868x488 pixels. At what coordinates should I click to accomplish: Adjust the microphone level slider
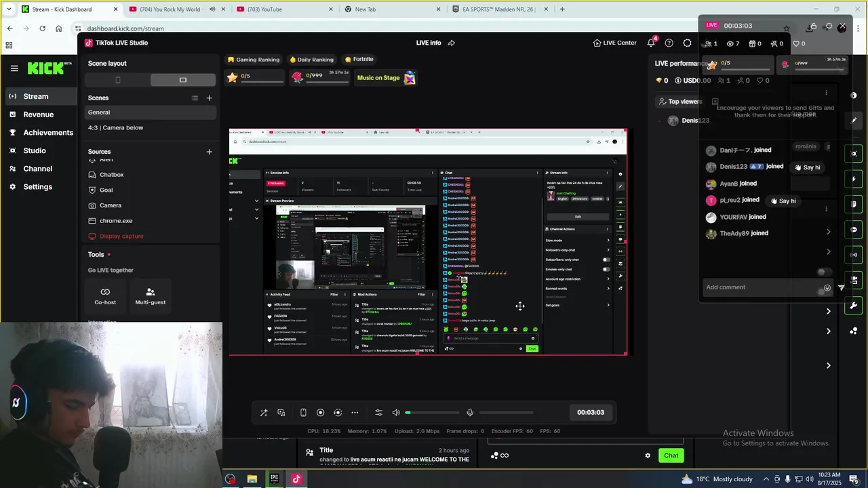coord(506,413)
